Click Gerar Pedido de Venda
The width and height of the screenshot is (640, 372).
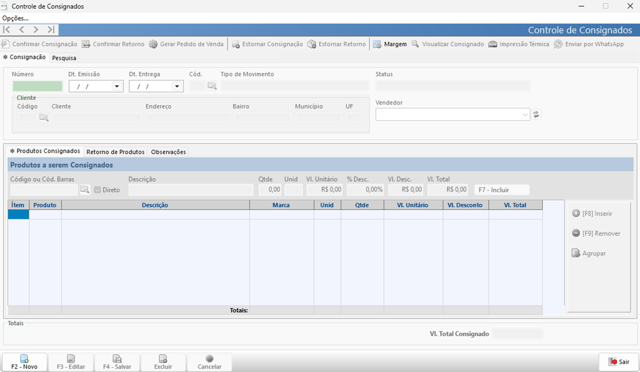coord(186,44)
